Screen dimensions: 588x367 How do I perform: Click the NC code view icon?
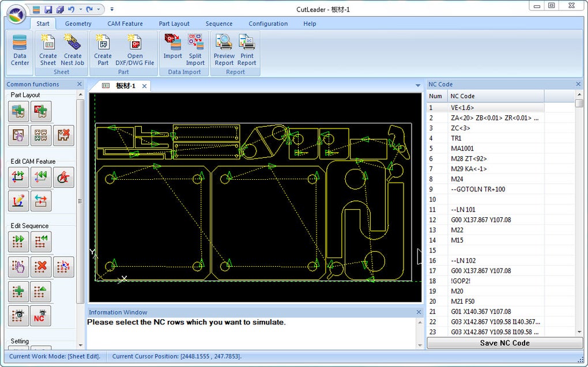tap(41, 316)
